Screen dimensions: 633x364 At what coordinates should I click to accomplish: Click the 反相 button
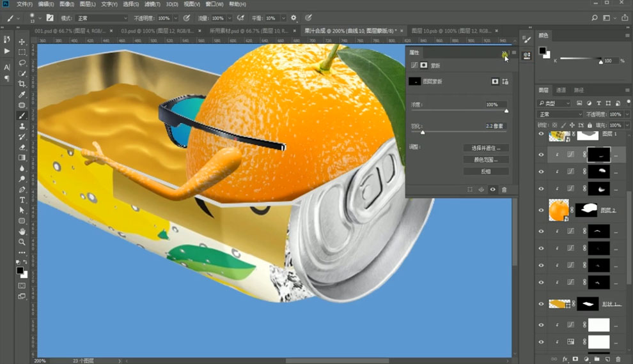point(486,171)
